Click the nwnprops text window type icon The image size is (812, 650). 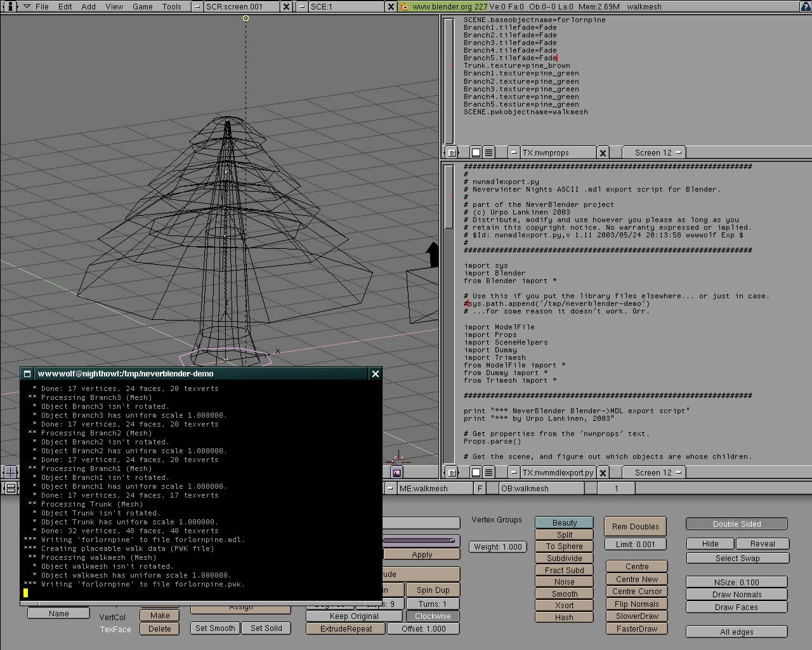[x=451, y=152]
